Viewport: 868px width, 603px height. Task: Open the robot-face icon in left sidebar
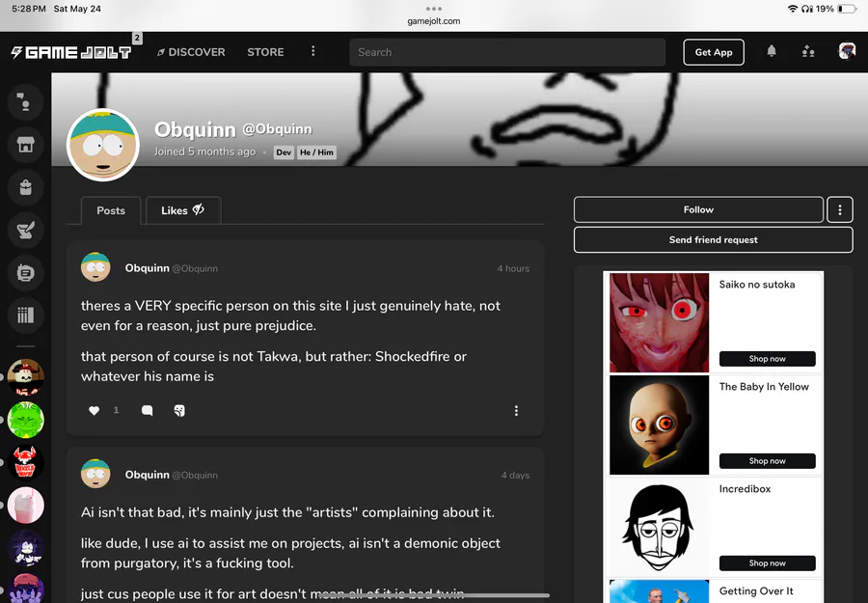coord(25,273)
